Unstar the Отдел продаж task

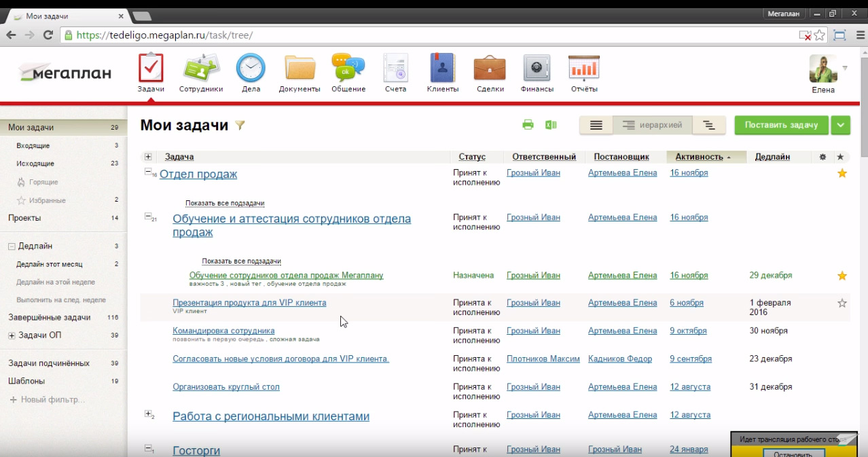842,174
